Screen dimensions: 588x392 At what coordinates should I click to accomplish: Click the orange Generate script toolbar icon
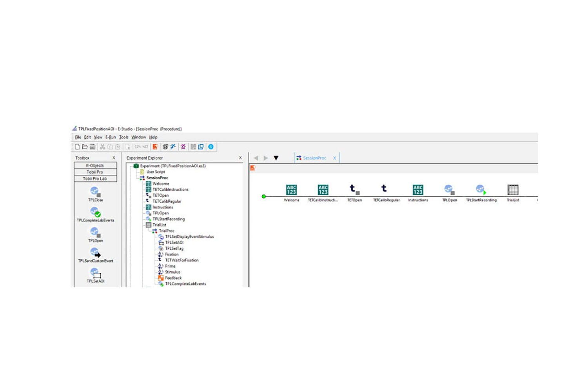point(155,147)
